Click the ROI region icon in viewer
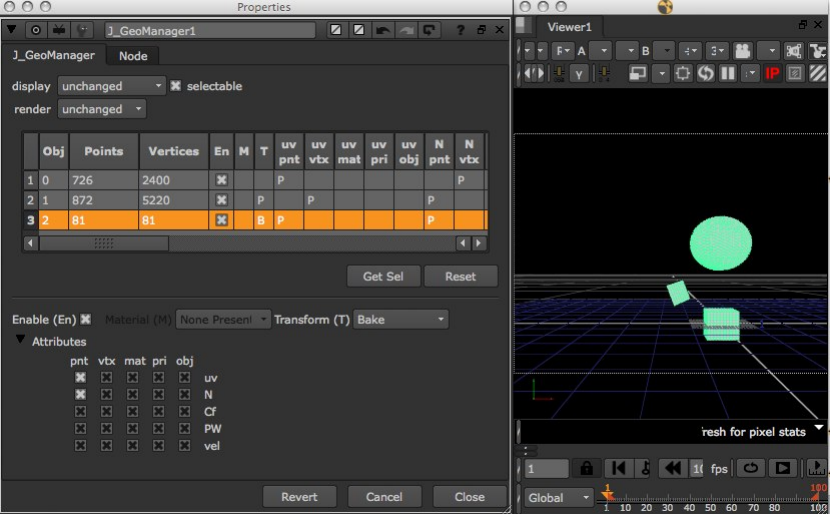 tap(683, 73)
